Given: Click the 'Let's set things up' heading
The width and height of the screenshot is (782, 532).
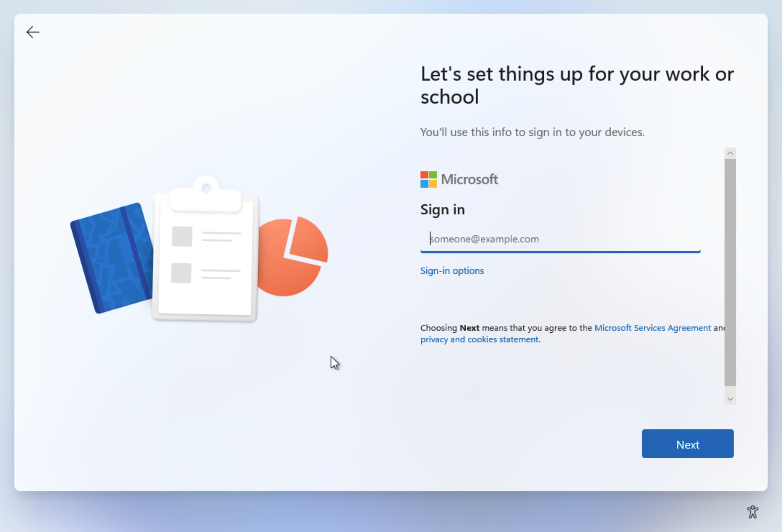Looking at the screenshot, I should tap(577, 85).
